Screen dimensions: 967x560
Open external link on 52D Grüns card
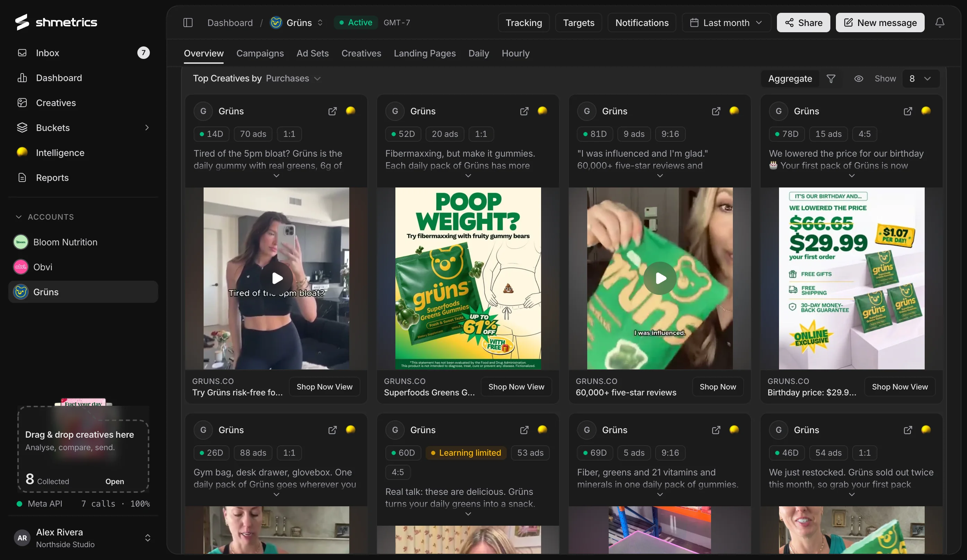click(x=524, y=111)
